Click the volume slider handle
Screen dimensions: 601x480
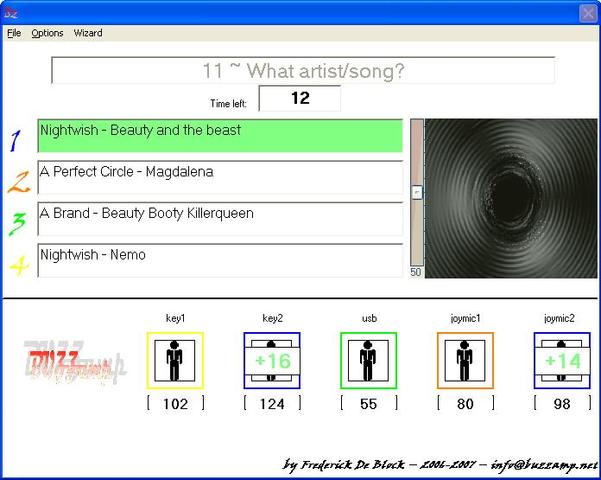tap(417, 192)
